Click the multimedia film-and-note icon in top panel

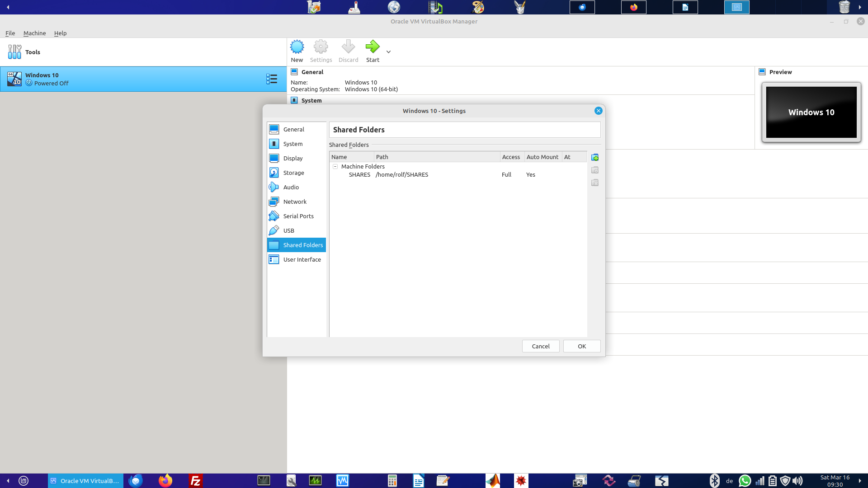[436, 7]
